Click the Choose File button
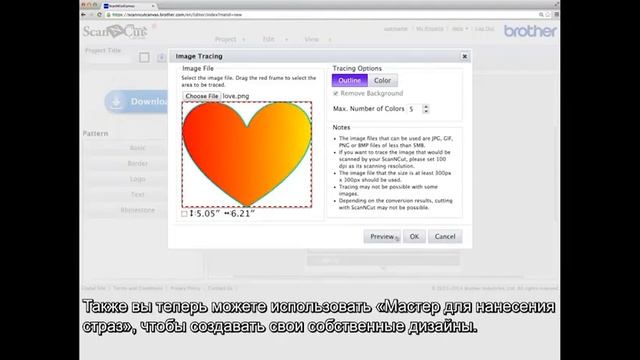Viewport: 640px width, 360px height. click(202, 96)
